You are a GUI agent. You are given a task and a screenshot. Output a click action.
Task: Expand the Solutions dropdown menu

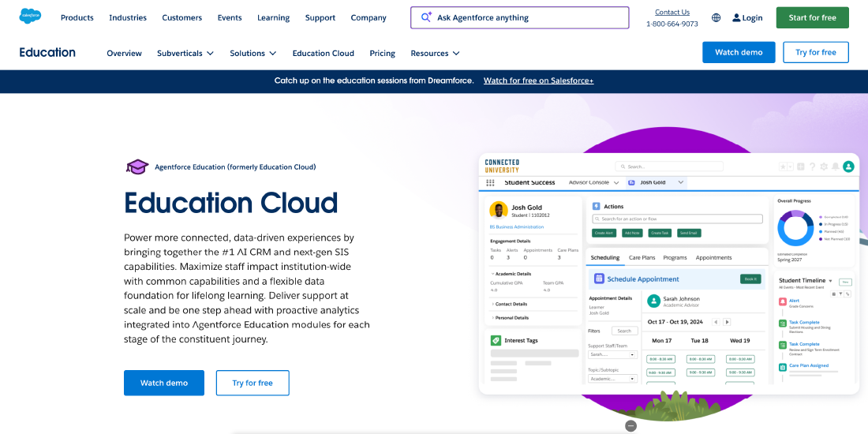(x=253, y=53)
